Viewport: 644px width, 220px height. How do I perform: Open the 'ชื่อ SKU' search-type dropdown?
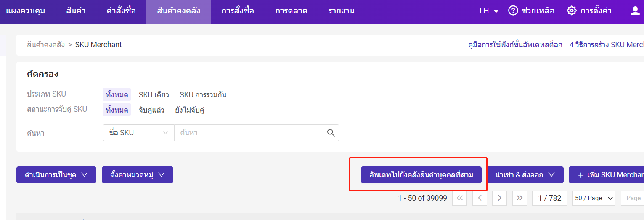click(138, 133)
